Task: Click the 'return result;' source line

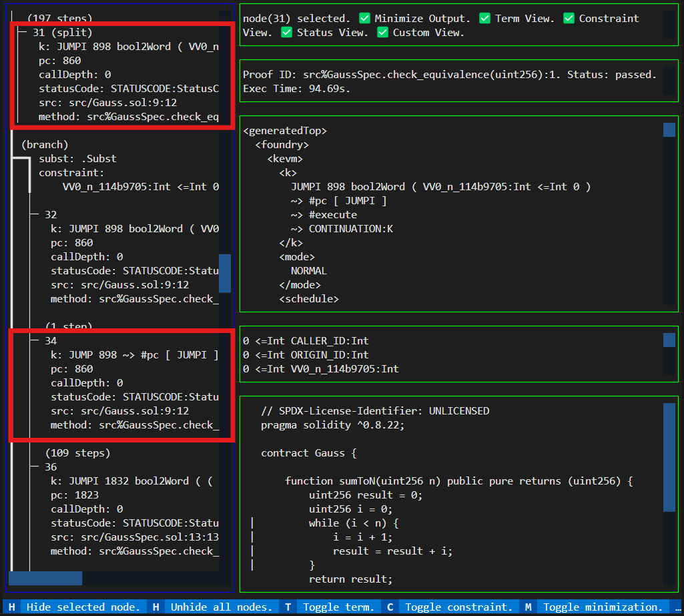Action: (x=351, y=579)
